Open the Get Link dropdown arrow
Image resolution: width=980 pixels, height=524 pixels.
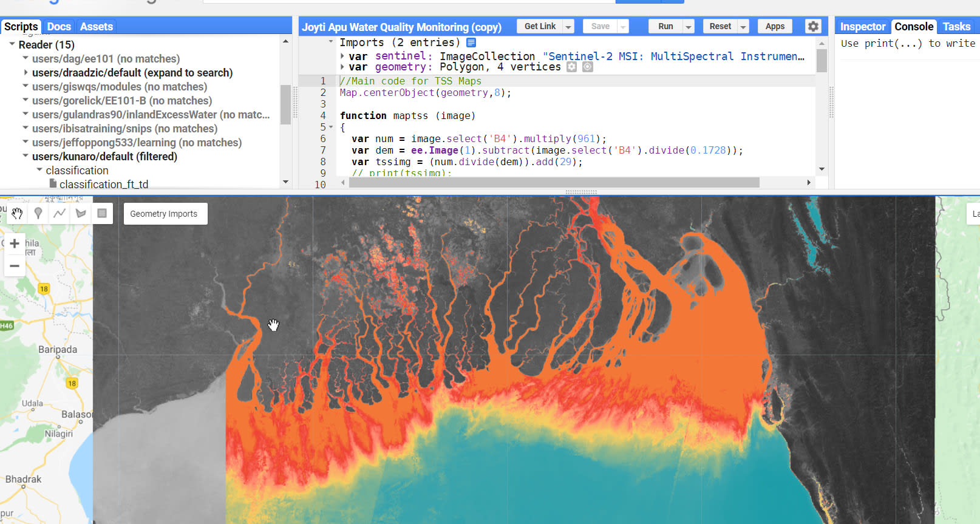568,27
